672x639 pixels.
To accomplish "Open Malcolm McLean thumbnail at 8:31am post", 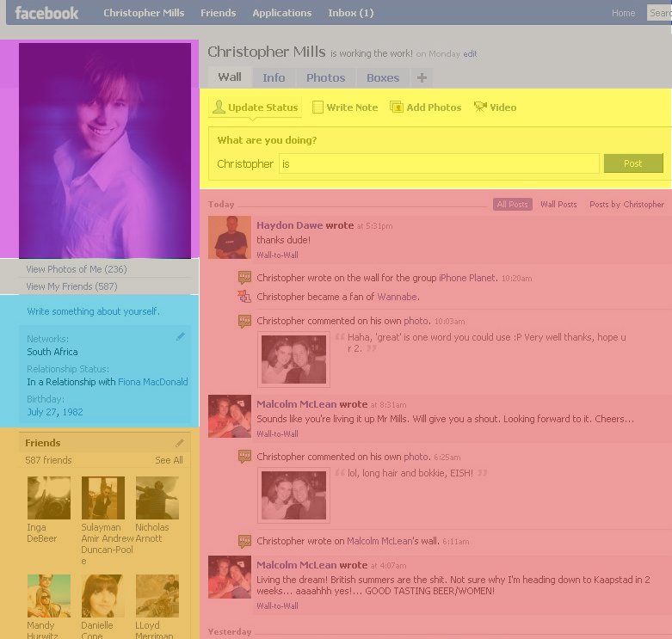I will [x=230, y=416].
